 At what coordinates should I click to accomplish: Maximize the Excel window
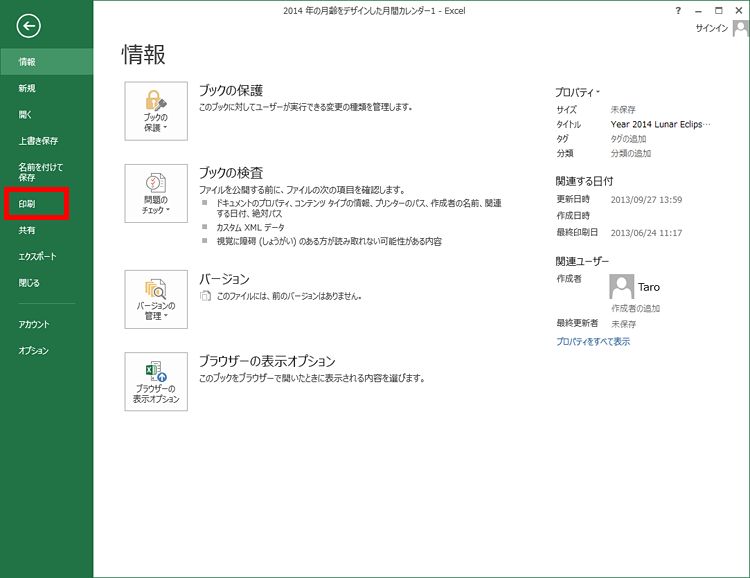click(718, 11)
